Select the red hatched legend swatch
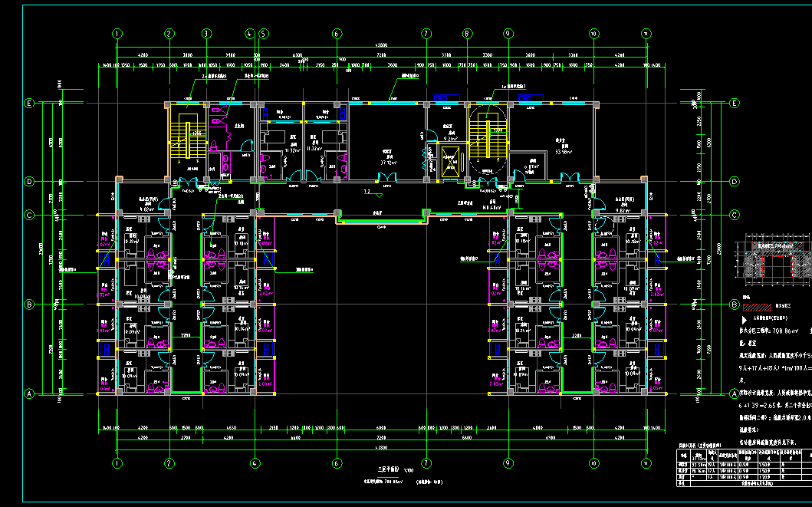 (757, 307)
